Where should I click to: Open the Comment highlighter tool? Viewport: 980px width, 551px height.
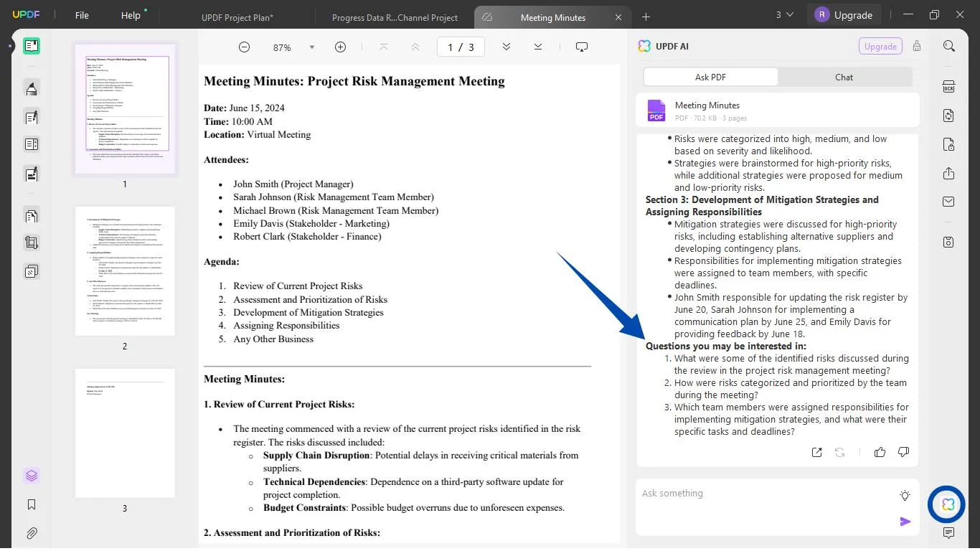[32, 89]
